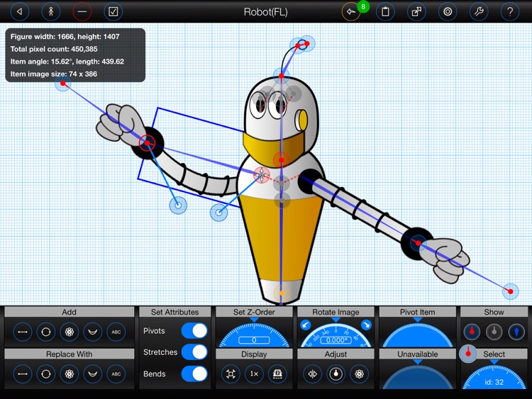This screenshot has width=532, height=399.
Task: Toggle the Pivots switch
Action: 194,330
